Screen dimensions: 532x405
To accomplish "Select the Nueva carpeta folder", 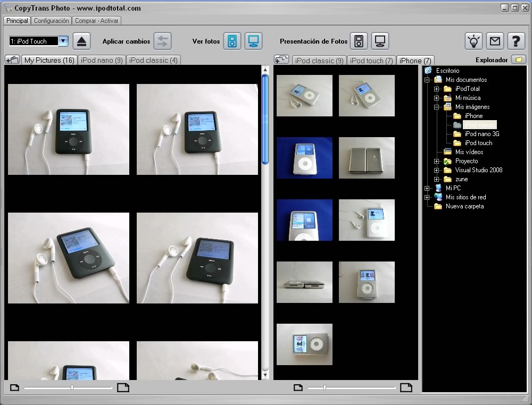I will coord(464,206).
